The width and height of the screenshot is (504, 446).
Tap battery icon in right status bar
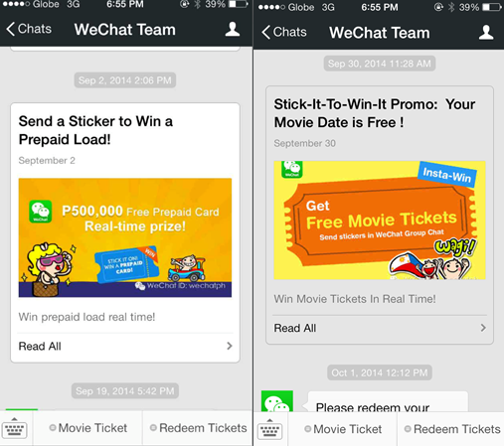[492, 7]
